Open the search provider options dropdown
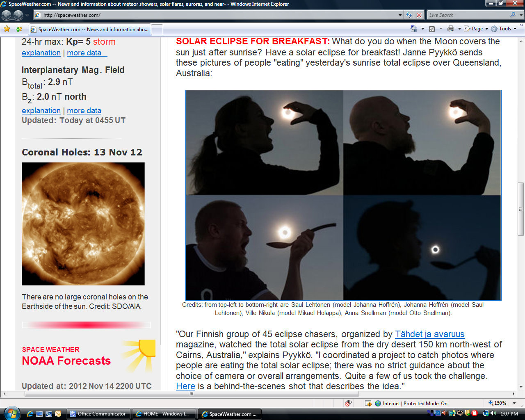 [x=521, y=15]
